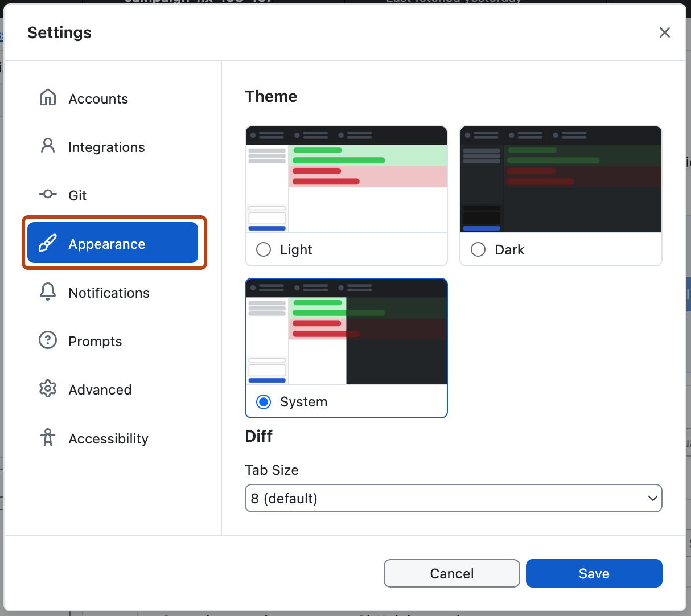Image resolution: width=691 pixels, height=616 pixels.
Task: Select the Accounts sidebar icon
Action: pos(48,98)
